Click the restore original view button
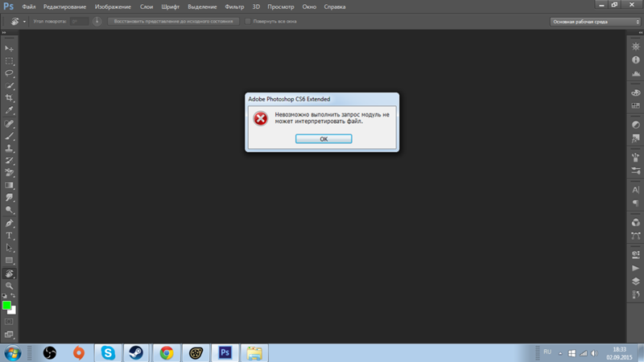This screenshot has height=362, width=644. point(173,22)
